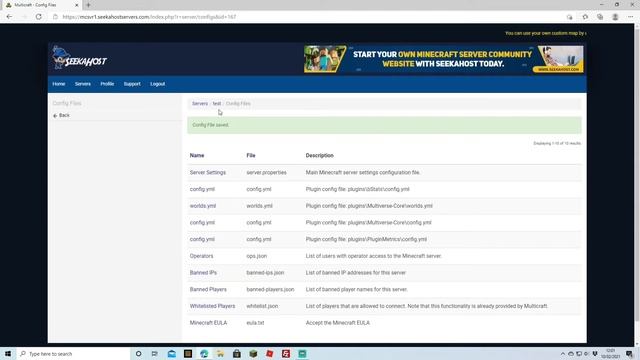Open Whitelisted Players config link

click(x=213, y=306)
